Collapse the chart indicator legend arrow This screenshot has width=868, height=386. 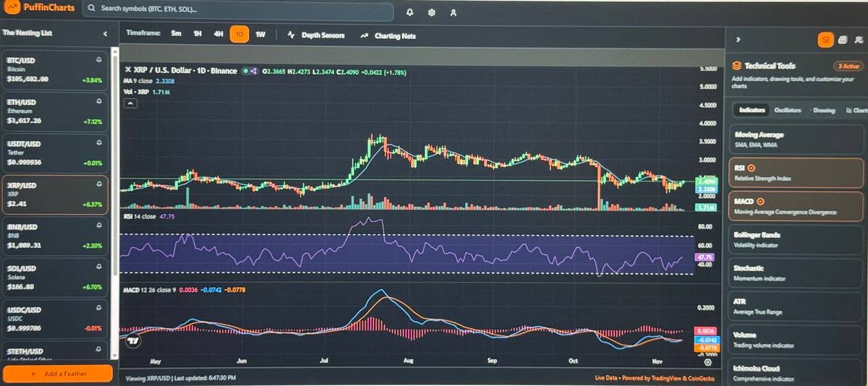pos(129,103)
